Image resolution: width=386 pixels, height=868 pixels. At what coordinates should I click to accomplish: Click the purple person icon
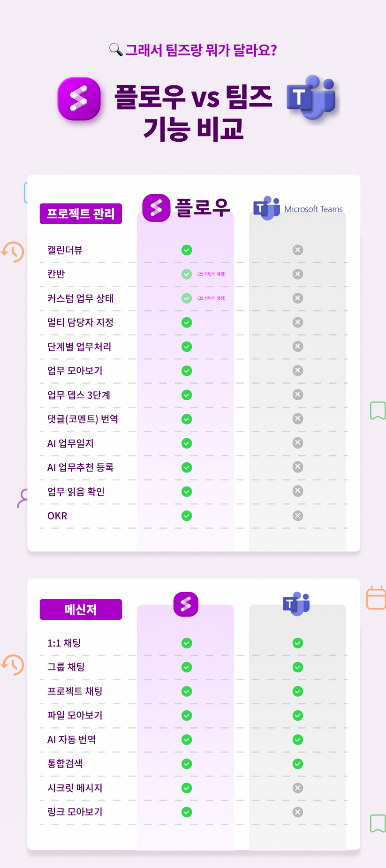click(x=23, y=498)
